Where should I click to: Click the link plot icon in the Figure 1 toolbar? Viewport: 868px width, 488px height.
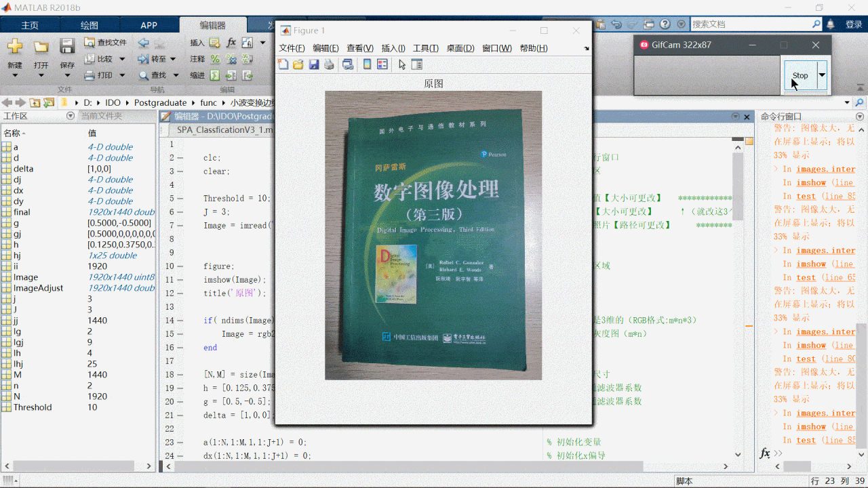coord(348,64)
